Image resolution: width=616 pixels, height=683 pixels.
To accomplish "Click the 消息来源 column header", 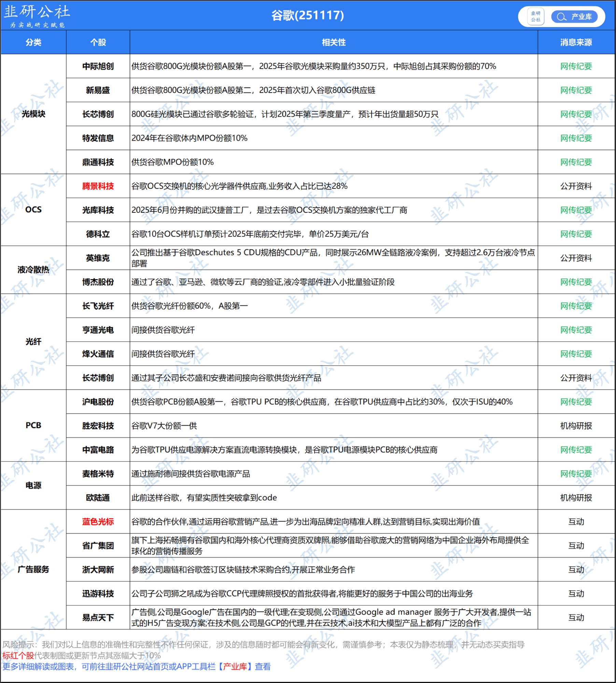I will (x=576, y=42).
